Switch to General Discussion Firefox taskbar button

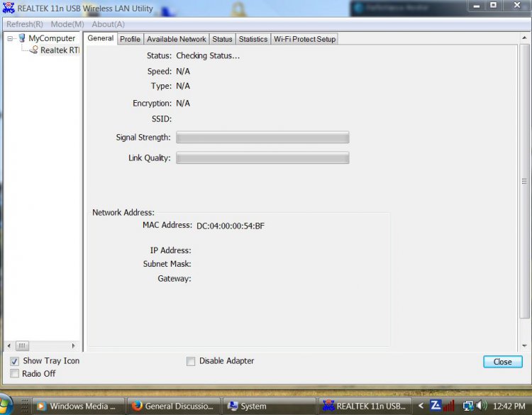pos(173,406)
